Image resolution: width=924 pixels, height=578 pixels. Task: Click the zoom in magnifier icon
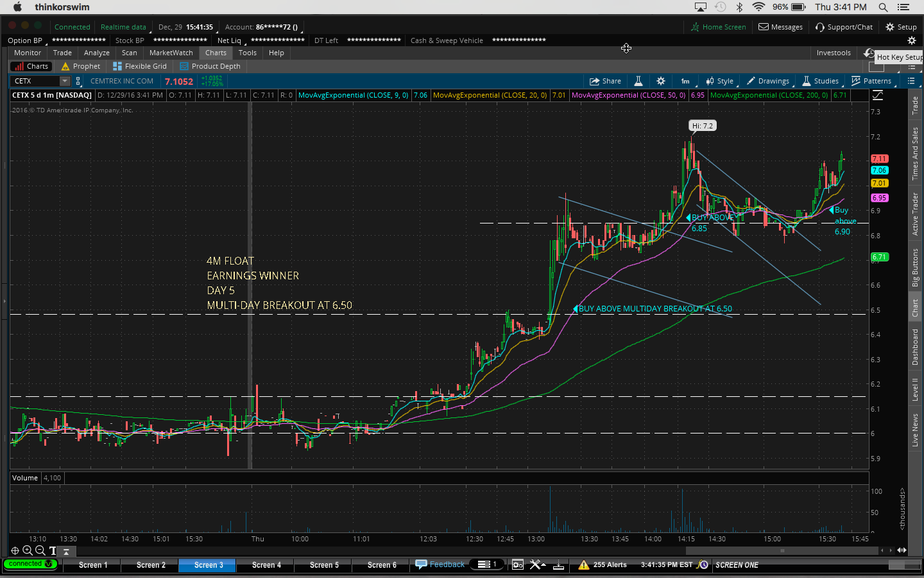point(28,550)
